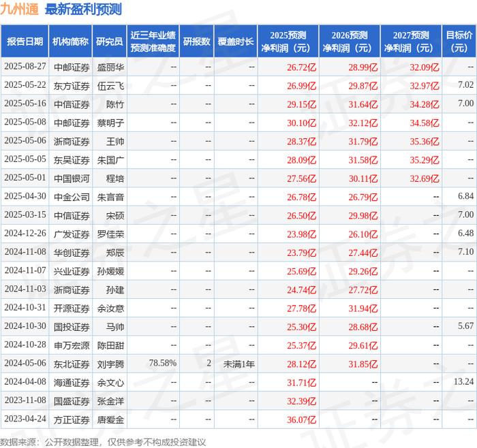The image size is (477, 448).
Task: Select institution 东吴证券
Action: (72, 160)
